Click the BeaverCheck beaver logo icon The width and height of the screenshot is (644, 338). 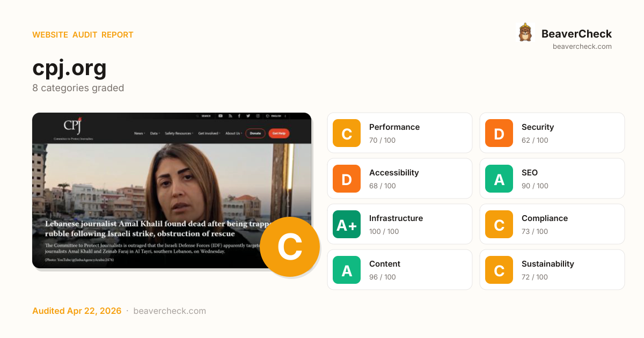[x=525, y=33]
